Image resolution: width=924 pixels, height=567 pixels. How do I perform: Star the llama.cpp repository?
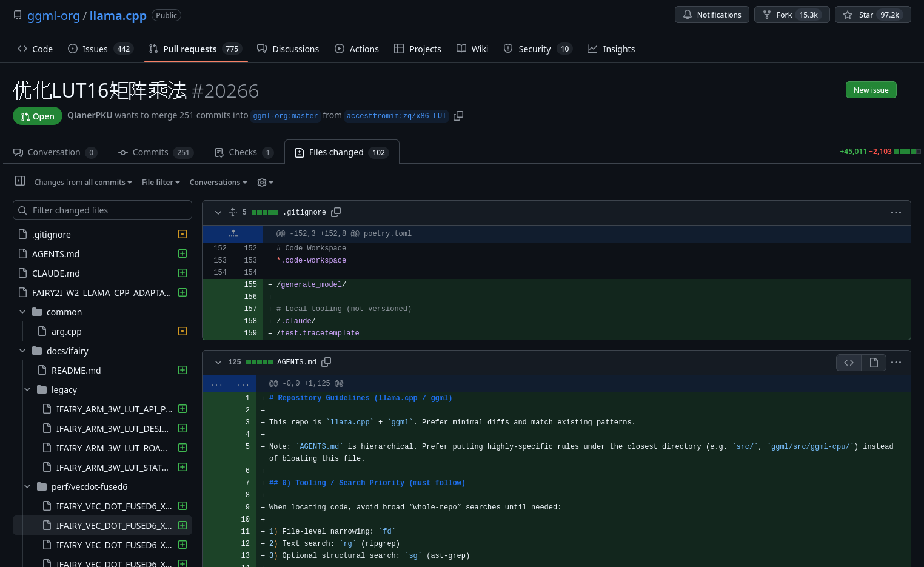click(x=872, y=15)
